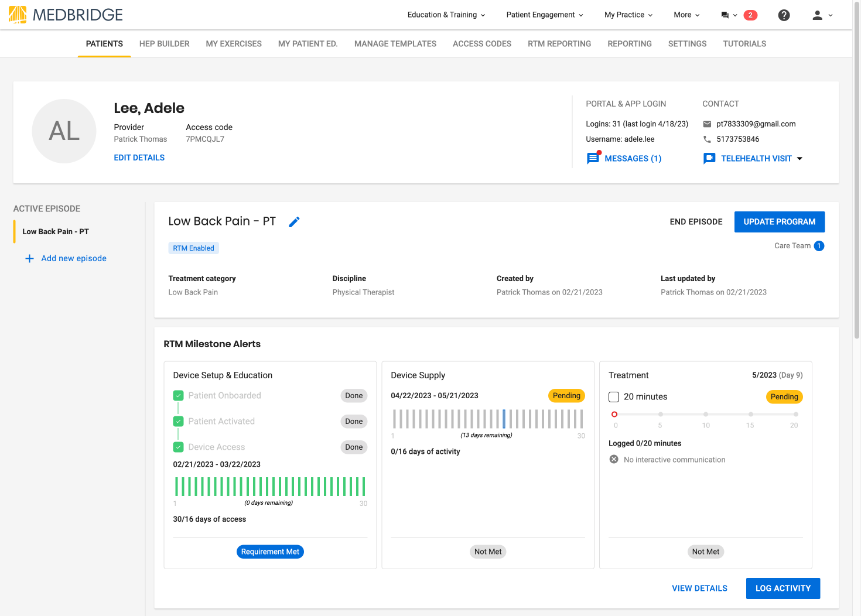Click the Device Supply Pending badge
Viewport: 861px width, 616px height.
pyautogui.click(x=566, y=396)
